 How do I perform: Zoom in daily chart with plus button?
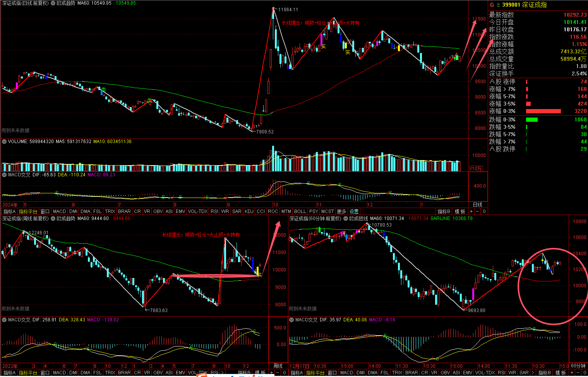click(x=471, y=212)
